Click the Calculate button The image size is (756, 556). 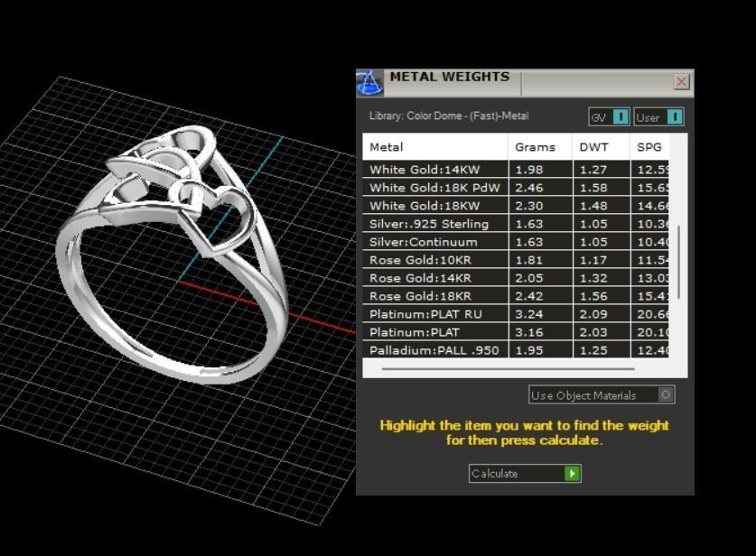pos(525,474)
